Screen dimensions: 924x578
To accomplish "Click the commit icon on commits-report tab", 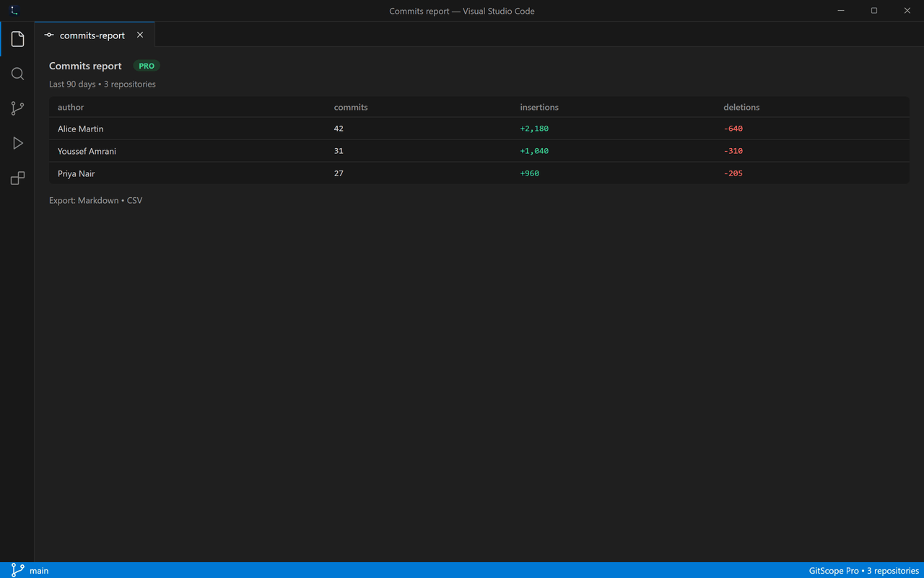I will [x=49, y=35].
